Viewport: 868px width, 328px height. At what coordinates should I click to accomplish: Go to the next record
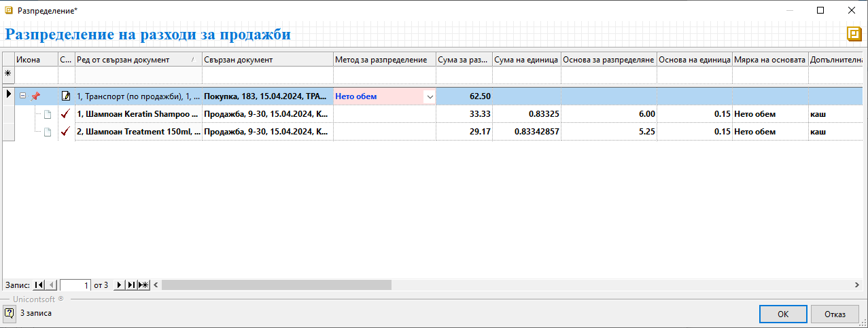point(120,285)
